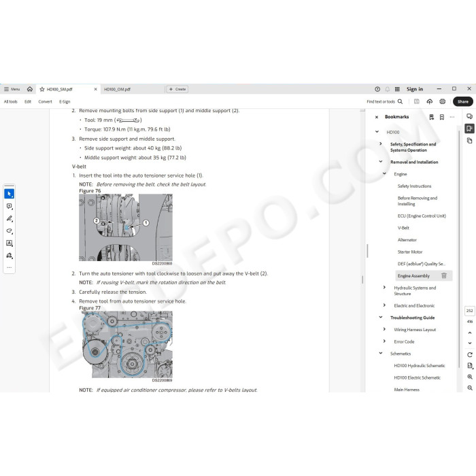Image resolution: width=476 pixels, height=476 pixels.
Task: Open HD100 Electric Schematic bookmark
Action: (417, 378)
